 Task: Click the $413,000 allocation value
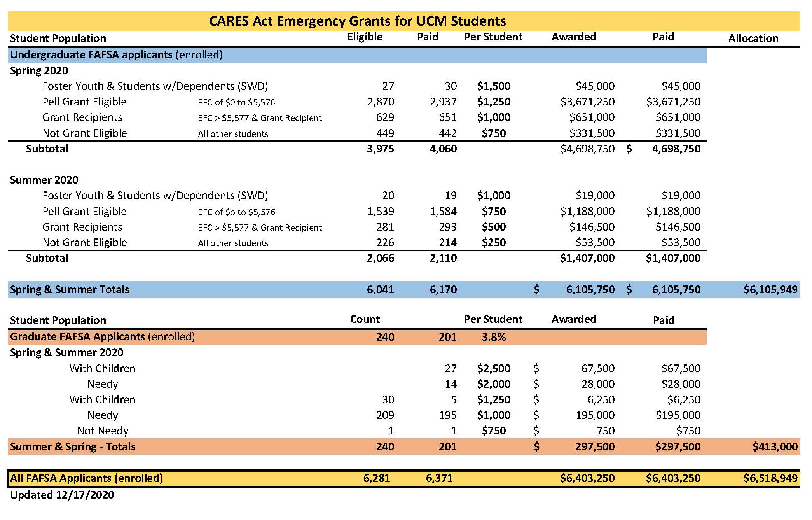pos(775,447)
